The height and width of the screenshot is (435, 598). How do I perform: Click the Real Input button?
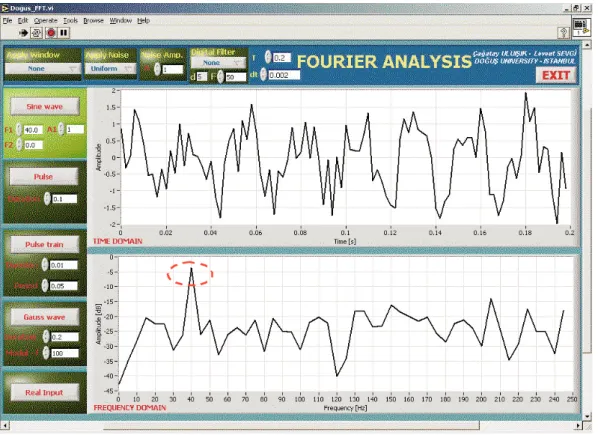coord(44,392)
